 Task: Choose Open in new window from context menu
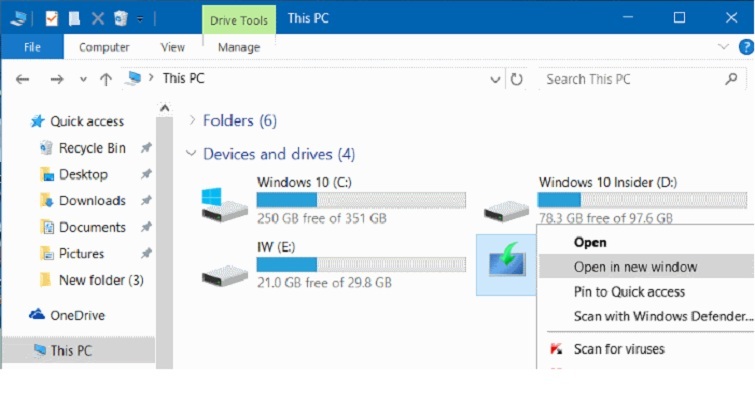coord(635,267)
